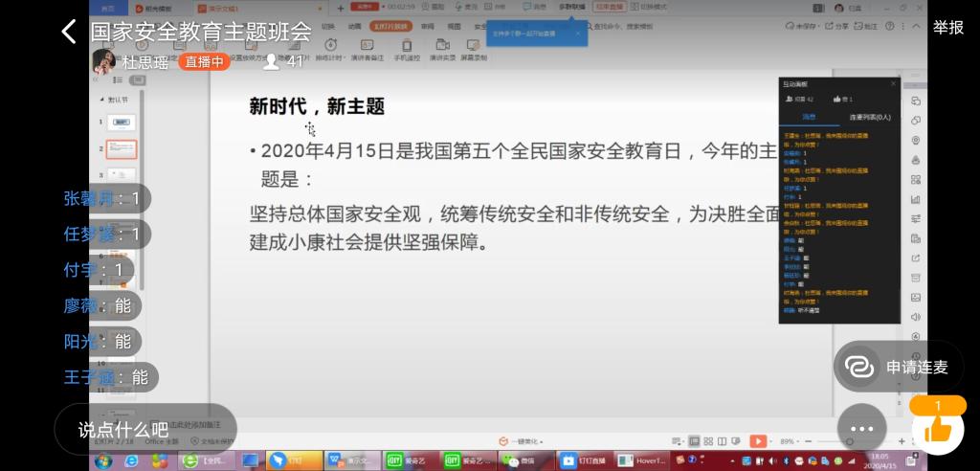Open the 钉钉直播 taskbar window

(x=584, y=460)
